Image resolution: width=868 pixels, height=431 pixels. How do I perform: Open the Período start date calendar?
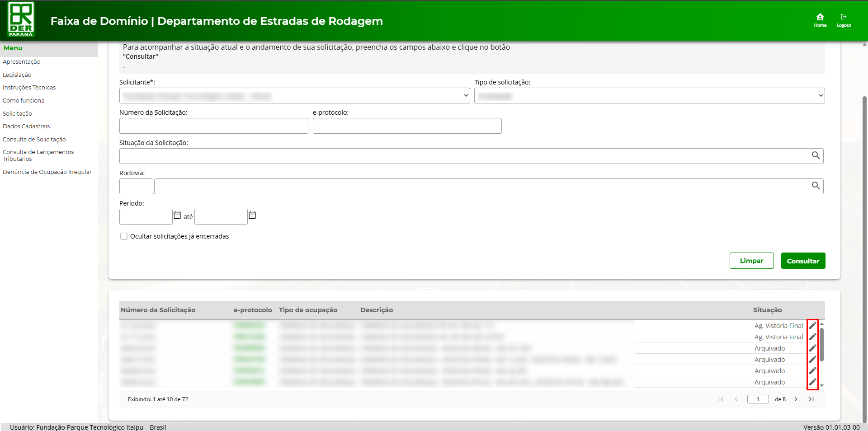point(177,215)
